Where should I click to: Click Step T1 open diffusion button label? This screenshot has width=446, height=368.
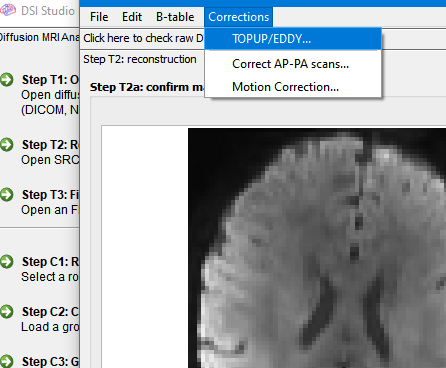point(50,95)
